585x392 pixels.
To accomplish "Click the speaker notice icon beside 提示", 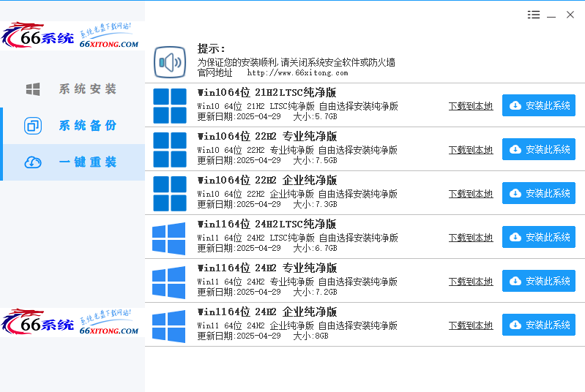I will (x=170, y=62).
